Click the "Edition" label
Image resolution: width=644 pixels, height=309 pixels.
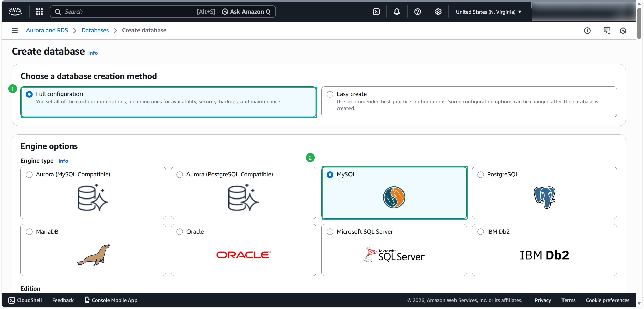click(x=31, y=289)
